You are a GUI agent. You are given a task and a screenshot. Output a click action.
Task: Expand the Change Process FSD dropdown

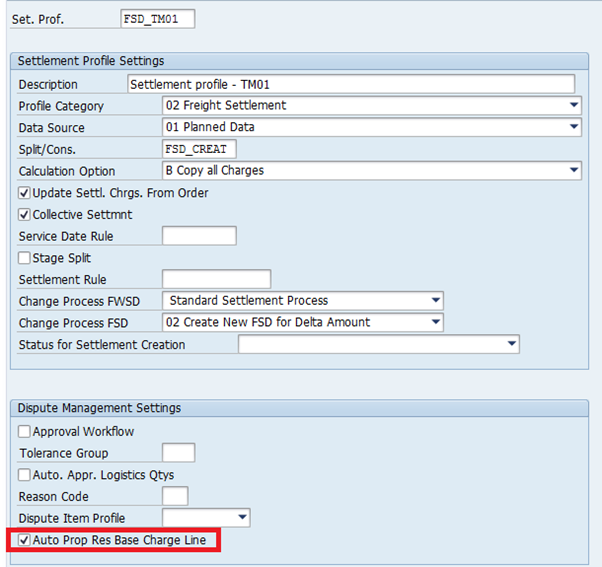point(435,323)
